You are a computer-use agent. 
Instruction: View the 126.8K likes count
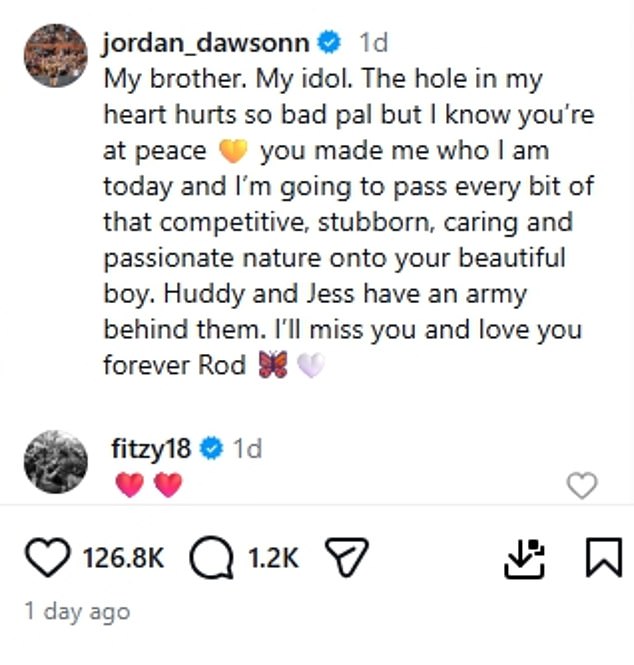coord(123,558)
